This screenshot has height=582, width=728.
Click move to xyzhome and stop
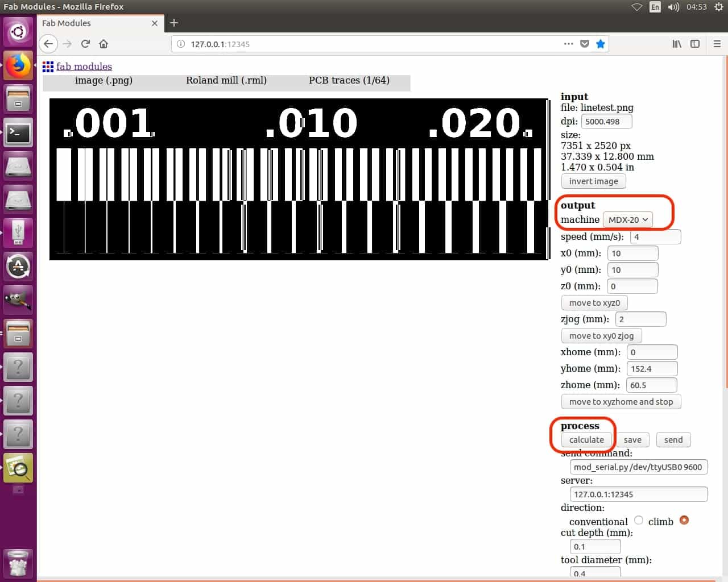click(621, 402)
